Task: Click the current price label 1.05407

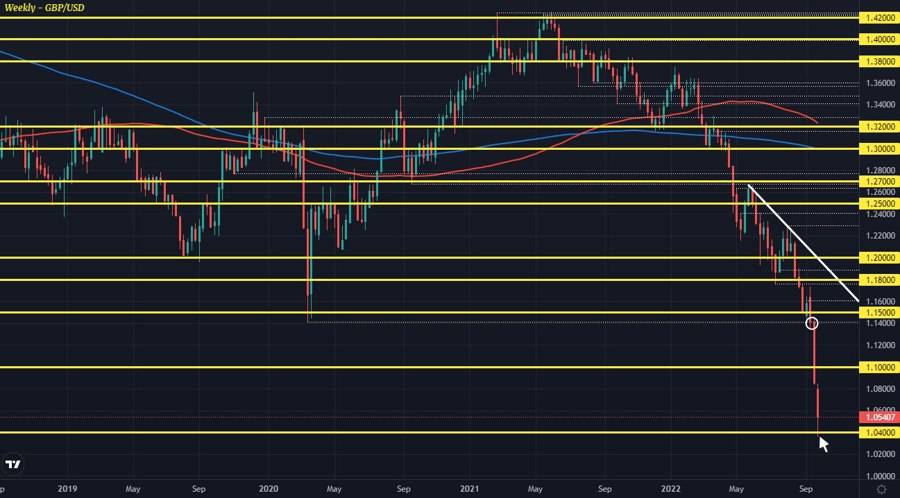Action: pos(879,417)
